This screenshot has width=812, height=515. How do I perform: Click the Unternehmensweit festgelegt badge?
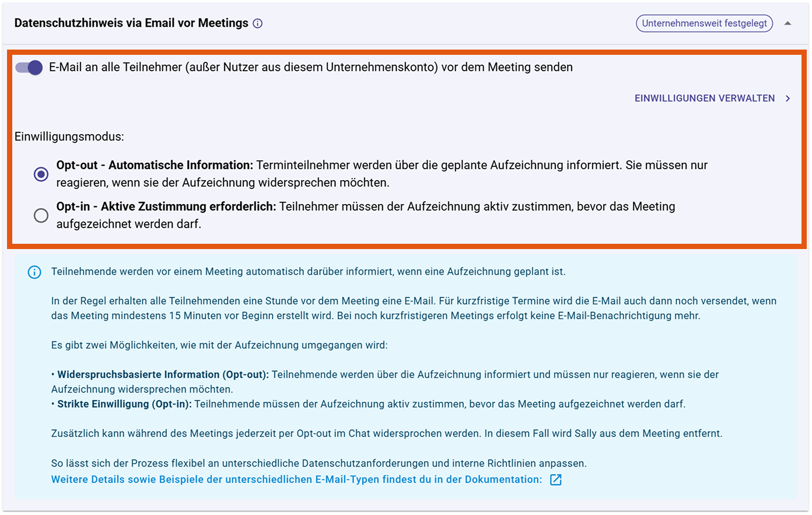coord(704,23)
